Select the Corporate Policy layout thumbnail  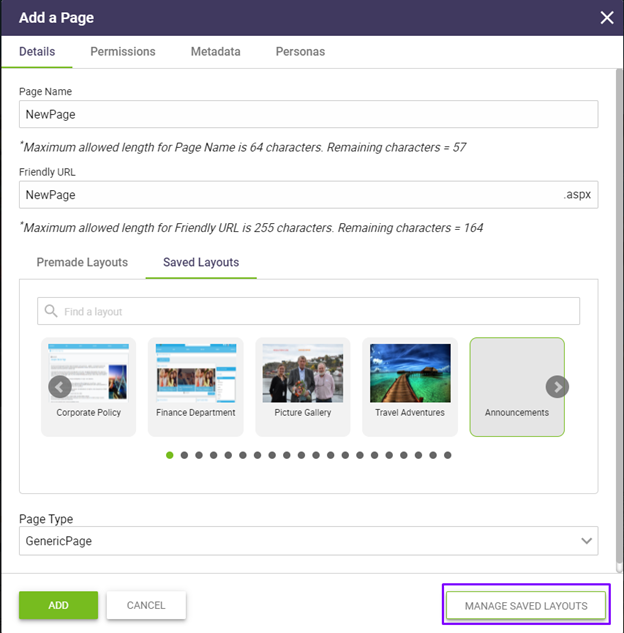click(x=89, y=386)
